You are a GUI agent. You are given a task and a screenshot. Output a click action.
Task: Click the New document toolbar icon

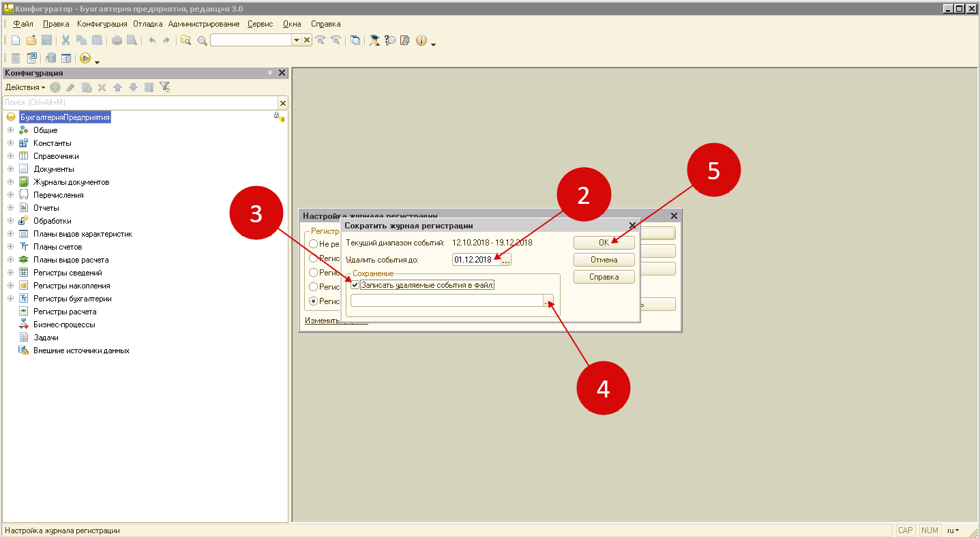(16, 40)
